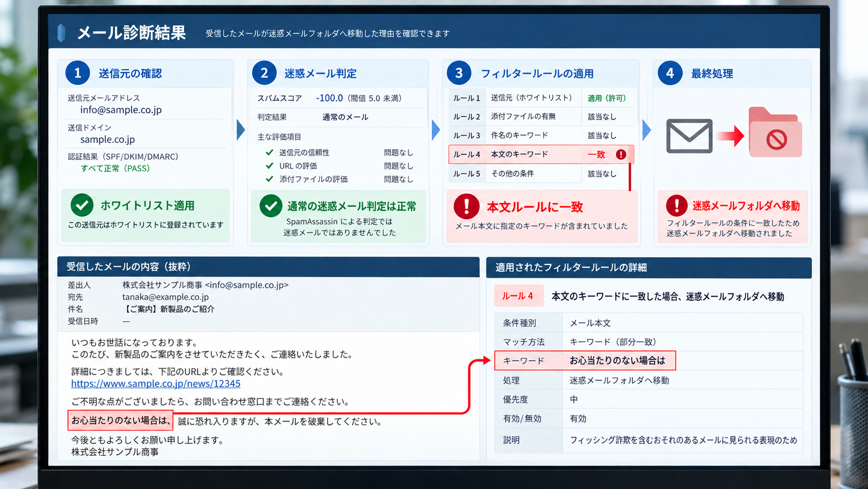The image size is (868, 489).
Task: Open the sample.co.jp/news/12345 link
Action: (x=156, y=384)
